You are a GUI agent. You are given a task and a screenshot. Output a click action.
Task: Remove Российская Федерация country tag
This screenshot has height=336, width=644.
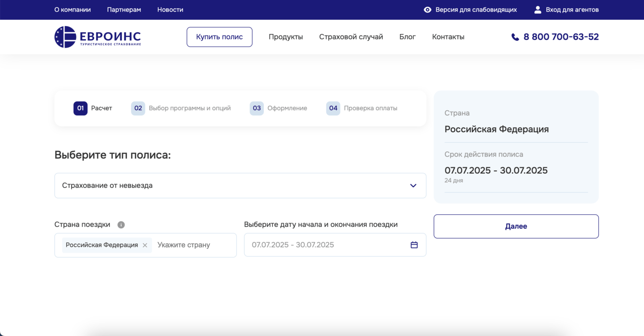click(x=145, y=245)
